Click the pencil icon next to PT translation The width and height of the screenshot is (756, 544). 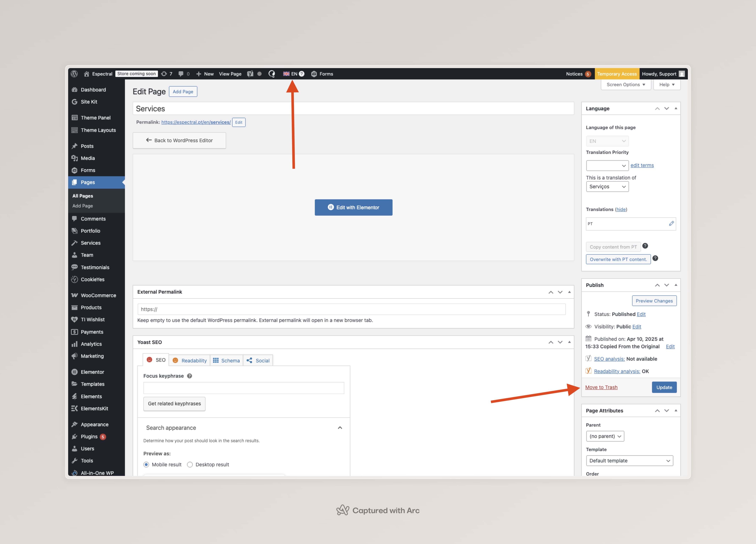click(x=671, y=224)
